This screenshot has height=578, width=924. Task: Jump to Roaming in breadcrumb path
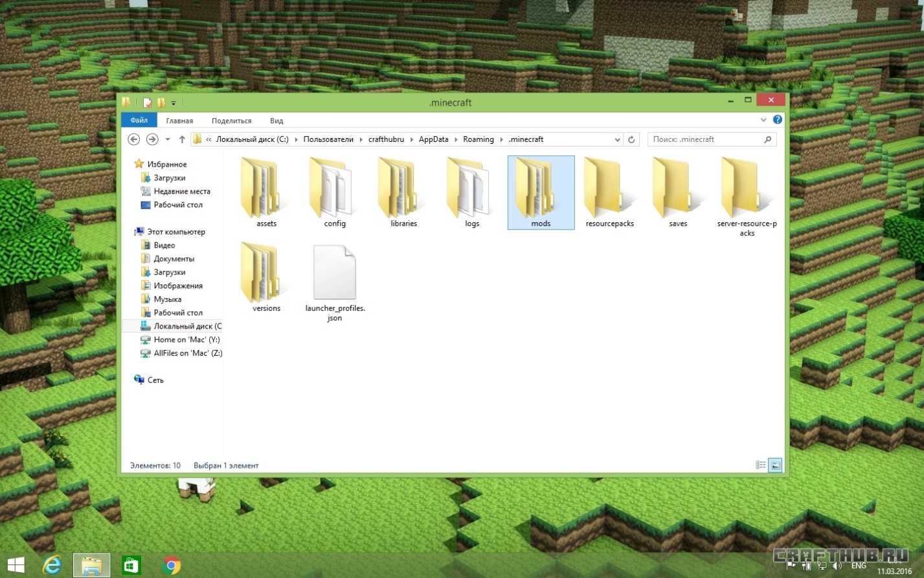[479, 139]
